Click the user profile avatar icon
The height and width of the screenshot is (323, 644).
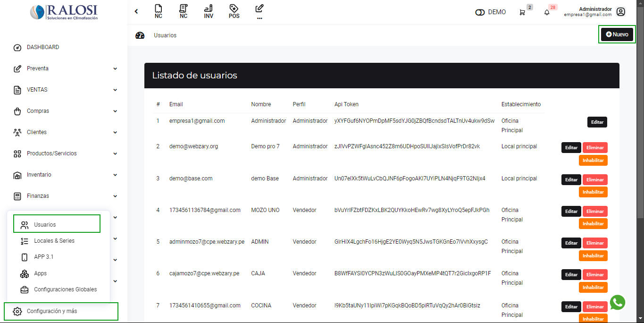point(620,12)
